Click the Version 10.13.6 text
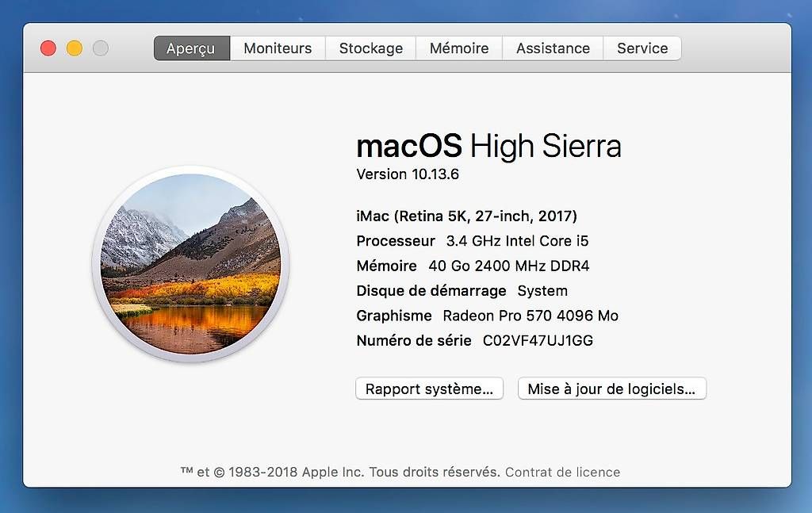This screenshot has height=513, width=812. tap(408, 174)
